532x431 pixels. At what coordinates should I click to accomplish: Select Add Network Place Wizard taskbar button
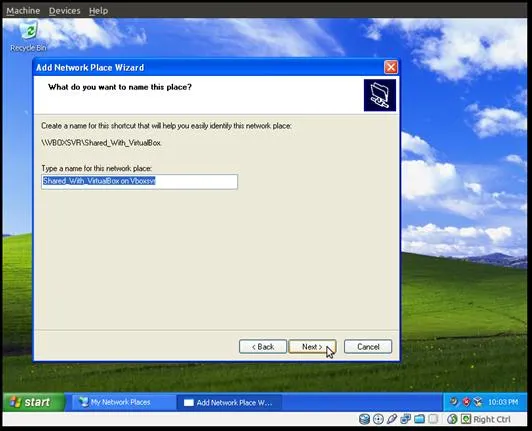click(229, 402)
